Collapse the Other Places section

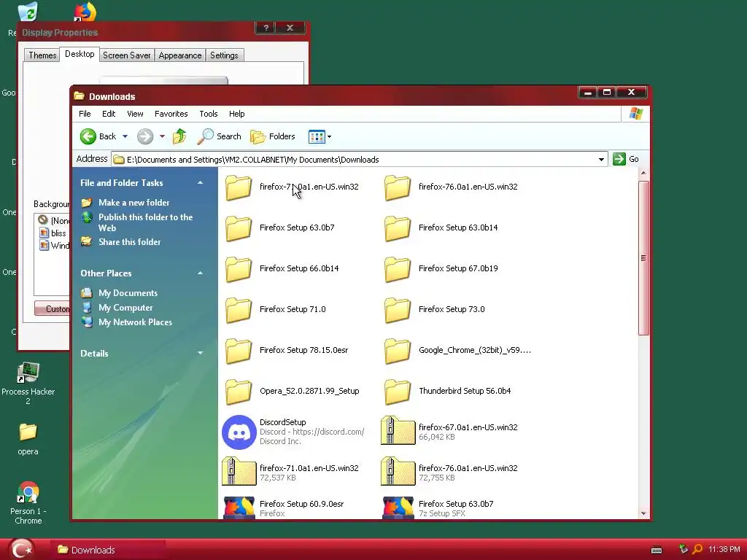coord(200,273)
